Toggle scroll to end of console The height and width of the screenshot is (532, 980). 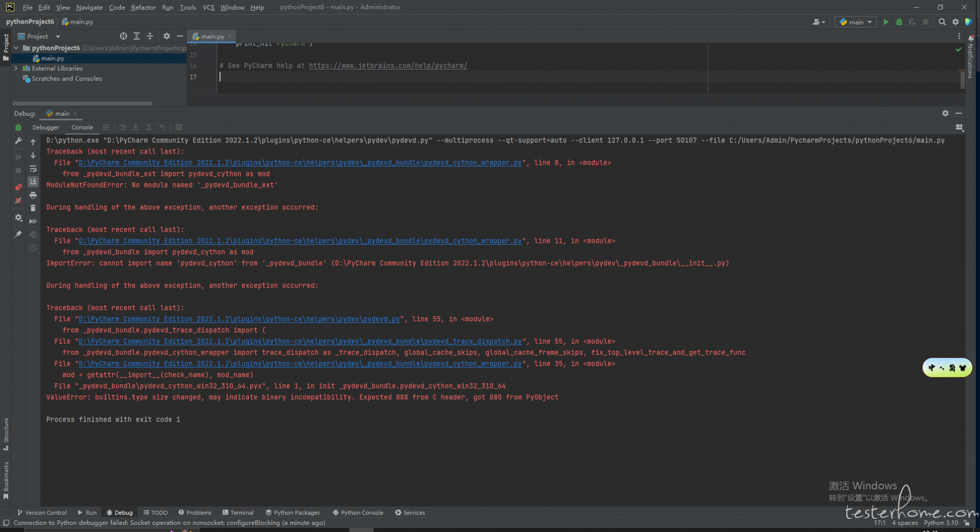click(x=33, y=182)
